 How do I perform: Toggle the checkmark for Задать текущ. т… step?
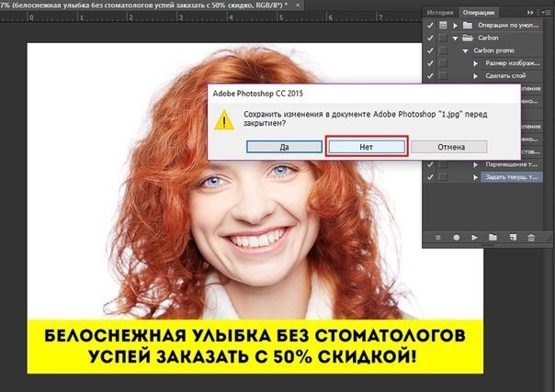pyautogui.click(x=430, y=177)
